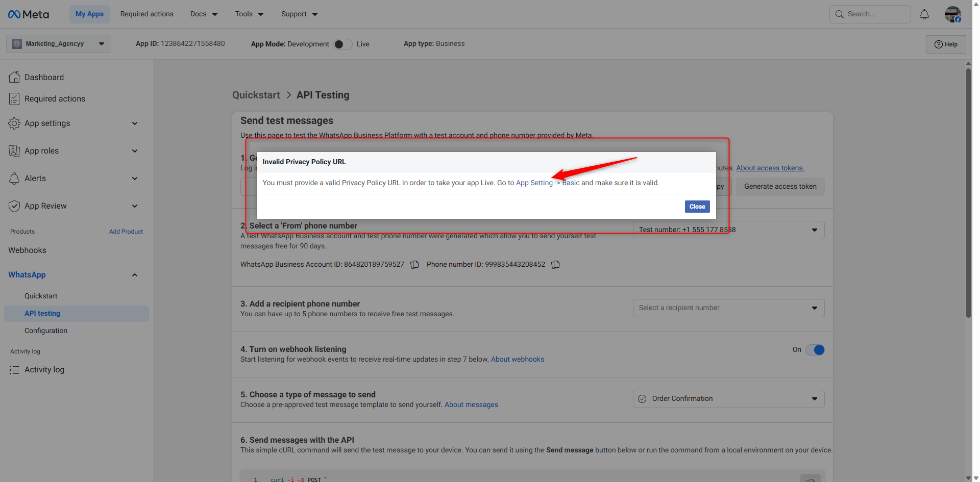The width and height of the screenshot is (980, 482).
Task: Open the My Apps tab
Action: tap(89, 14)
